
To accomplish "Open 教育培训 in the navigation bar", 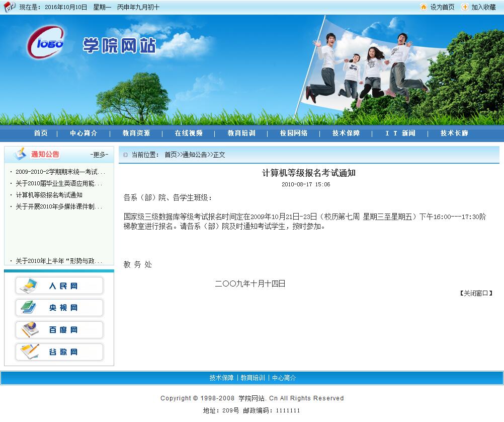I will pos(241,133).
